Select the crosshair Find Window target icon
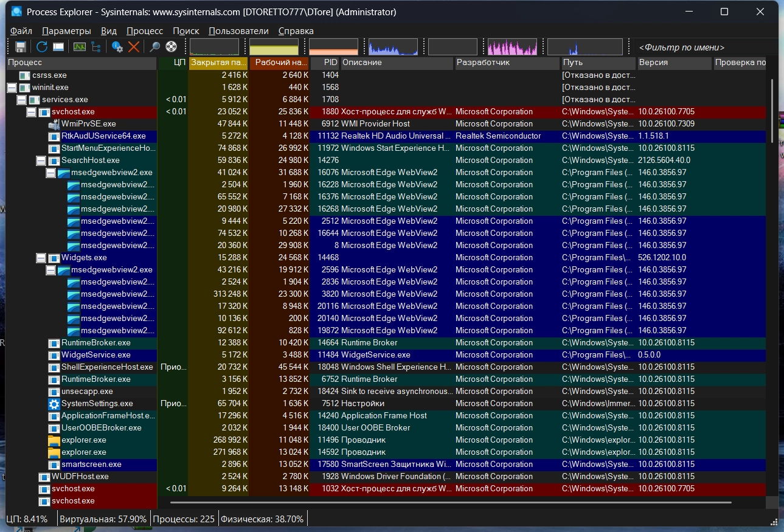The width and height of the screenshot is (784, 532). point(171,47)
